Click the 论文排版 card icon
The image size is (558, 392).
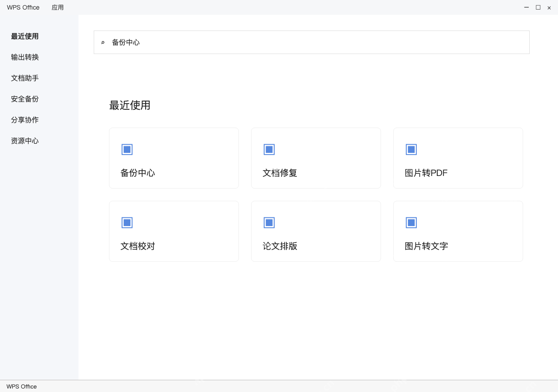[269, 223]
